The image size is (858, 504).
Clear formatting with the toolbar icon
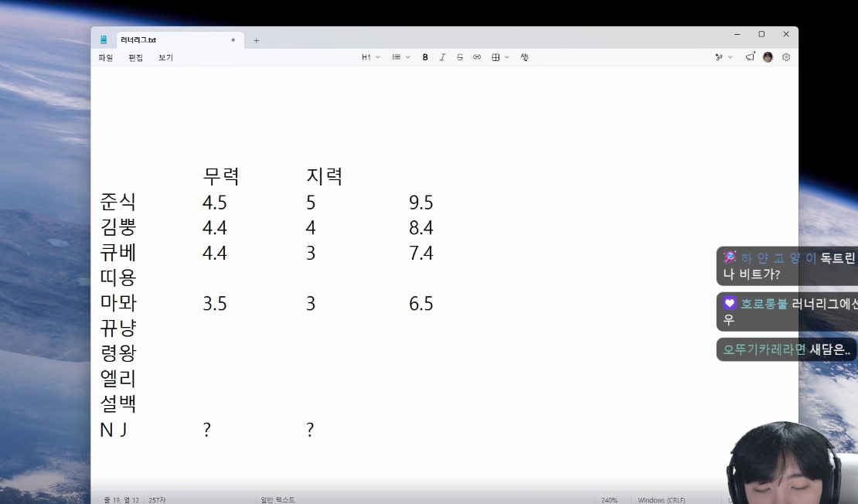point(524,57)
